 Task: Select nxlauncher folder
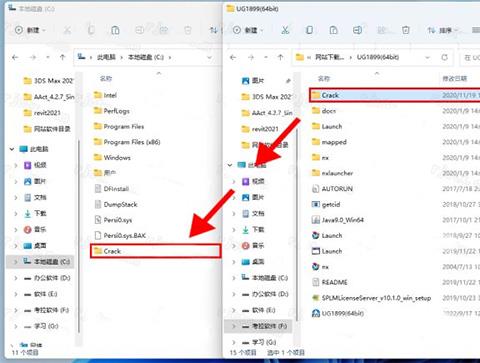coord(332,173)
